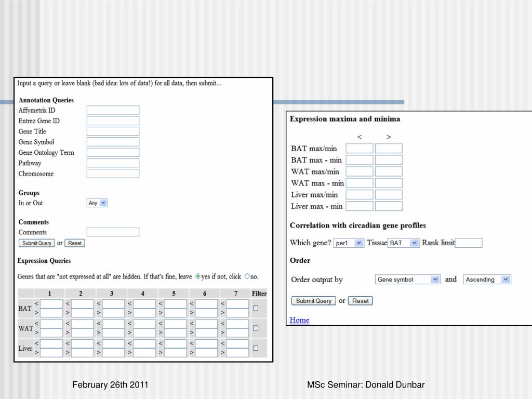Click the Affymetrix ID input field
This screenshot has width=532, height=399.
[113, 110]
